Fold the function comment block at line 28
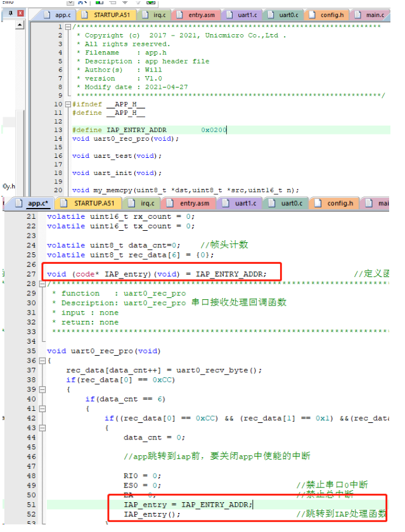 pyautogui.click(x=42, y=284)
